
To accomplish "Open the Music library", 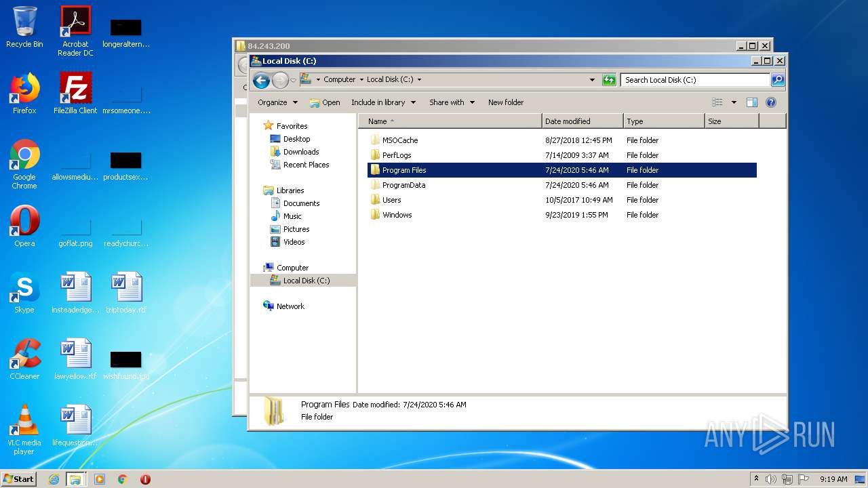I will click(292, 216).
